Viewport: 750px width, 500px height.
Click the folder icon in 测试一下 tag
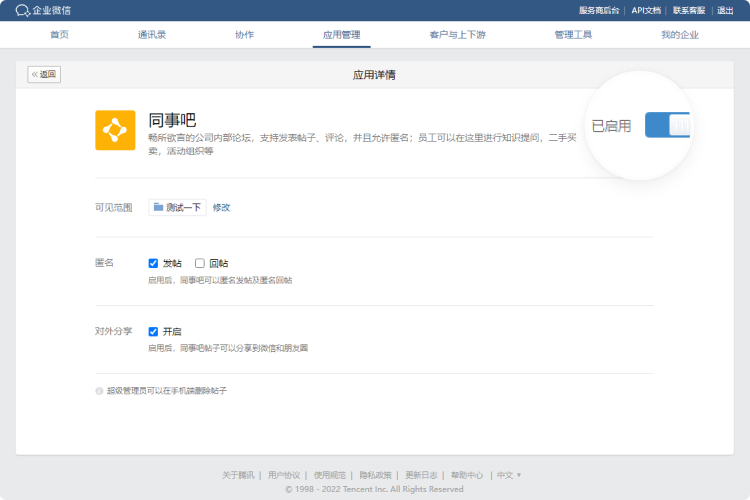click(x=158, y=207)
